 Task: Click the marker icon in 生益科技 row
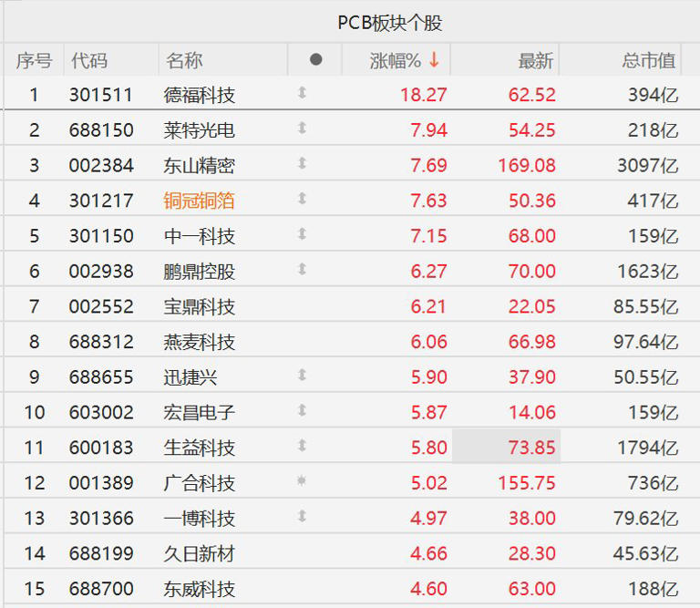(302, 446)
